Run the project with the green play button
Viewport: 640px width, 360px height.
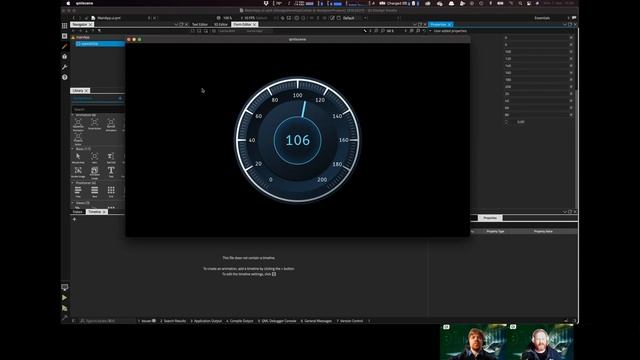(x=64, y=298)
